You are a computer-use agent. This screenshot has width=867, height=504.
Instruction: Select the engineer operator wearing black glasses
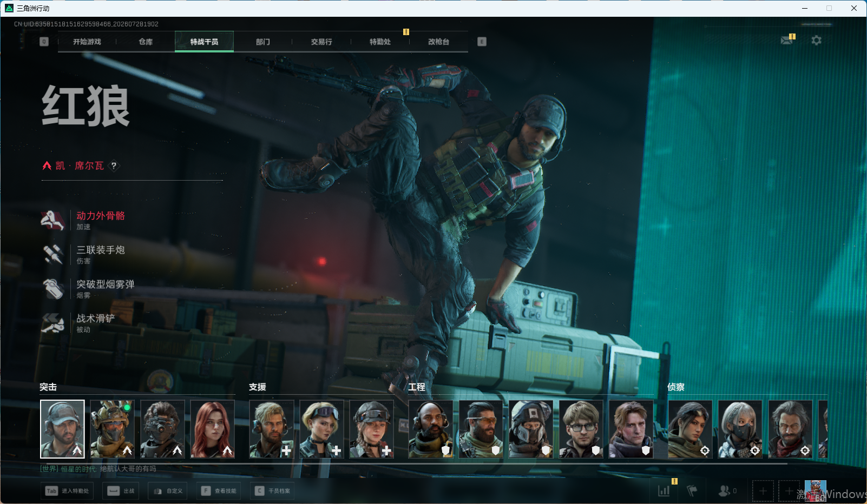tap(581, 429)
